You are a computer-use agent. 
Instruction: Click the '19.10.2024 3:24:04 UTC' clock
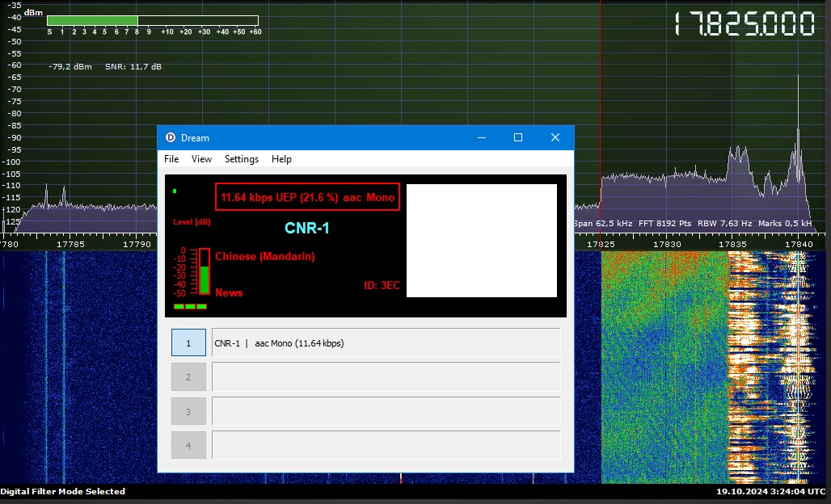771,491
